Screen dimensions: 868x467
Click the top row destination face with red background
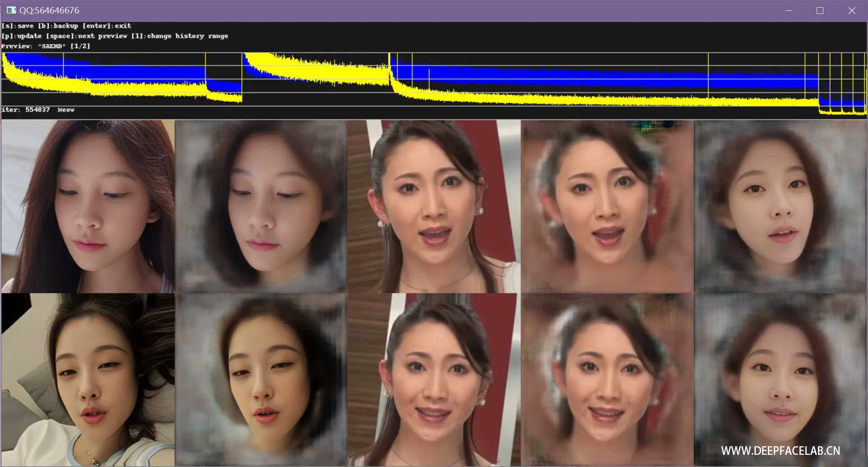[x=434, y=206]
